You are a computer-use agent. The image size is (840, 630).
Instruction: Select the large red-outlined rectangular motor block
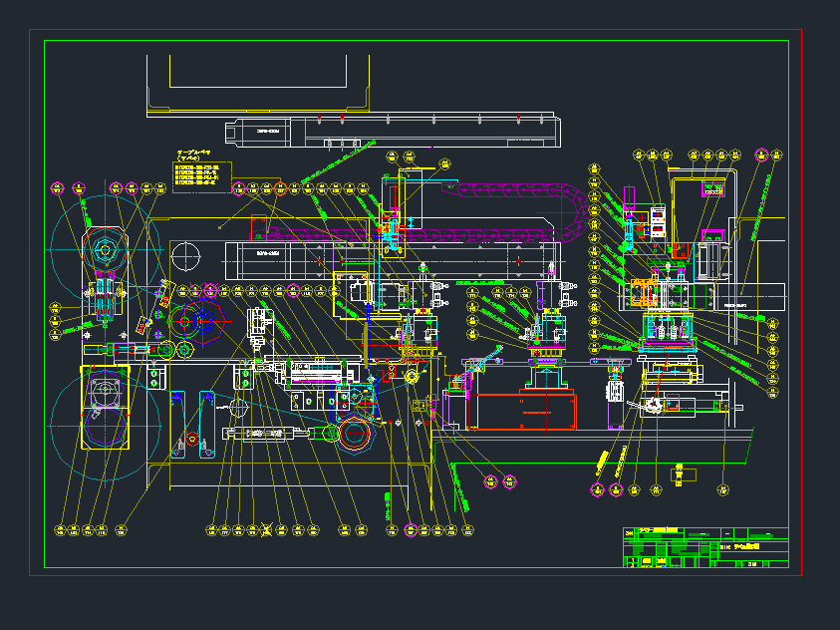[521, 411]
